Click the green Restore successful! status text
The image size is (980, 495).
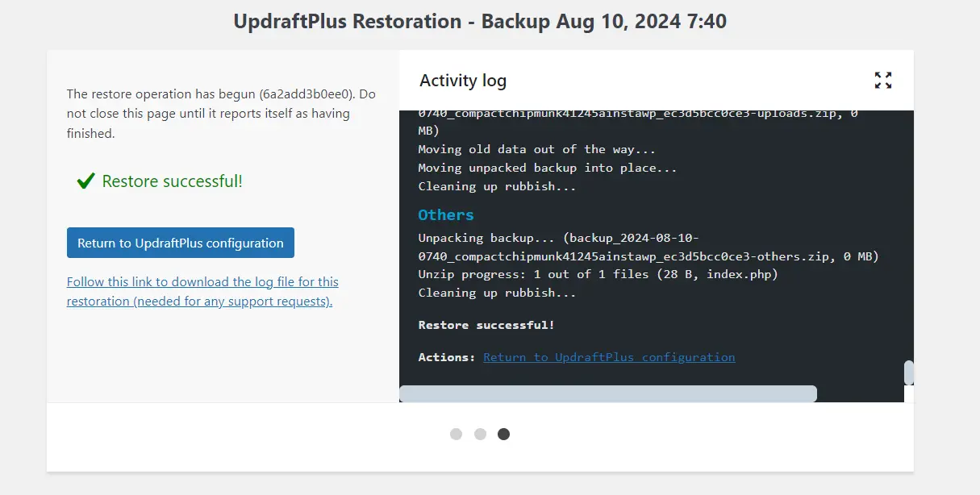click(173, 181)
